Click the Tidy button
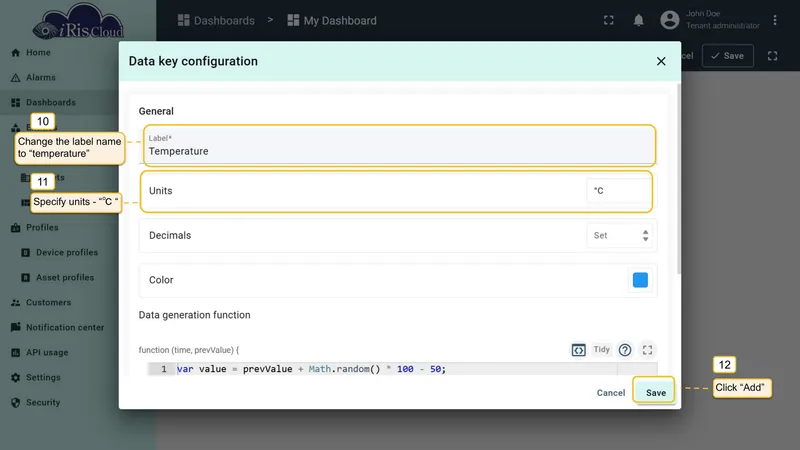Image resolution: width=800 pixels, height=450 pixels. [x=602, y=349]
